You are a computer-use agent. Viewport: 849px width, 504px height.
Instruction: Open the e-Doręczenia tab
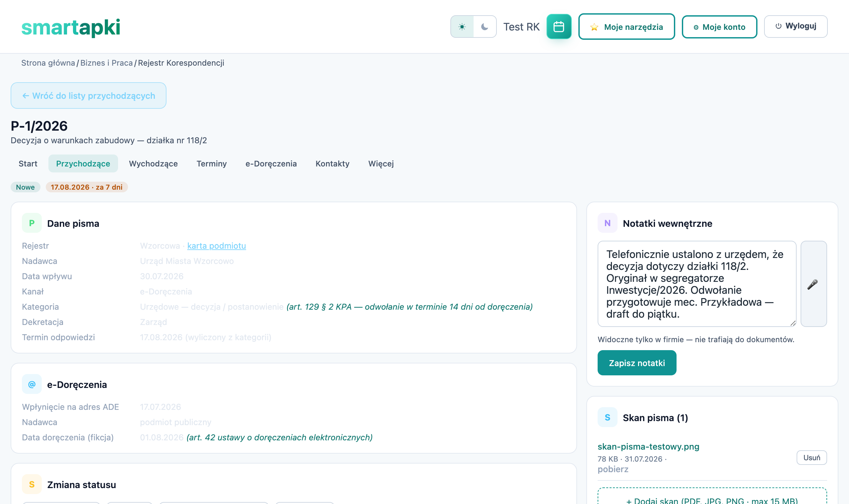271,163
